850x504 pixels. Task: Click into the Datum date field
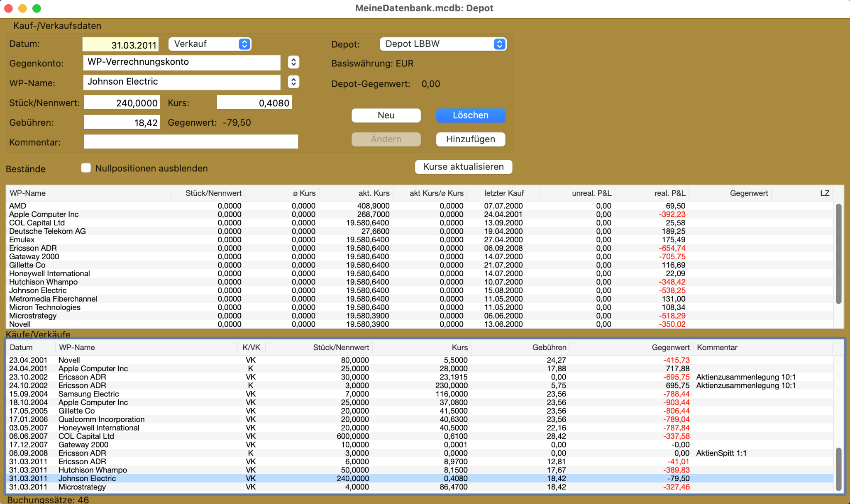(121, 45)
